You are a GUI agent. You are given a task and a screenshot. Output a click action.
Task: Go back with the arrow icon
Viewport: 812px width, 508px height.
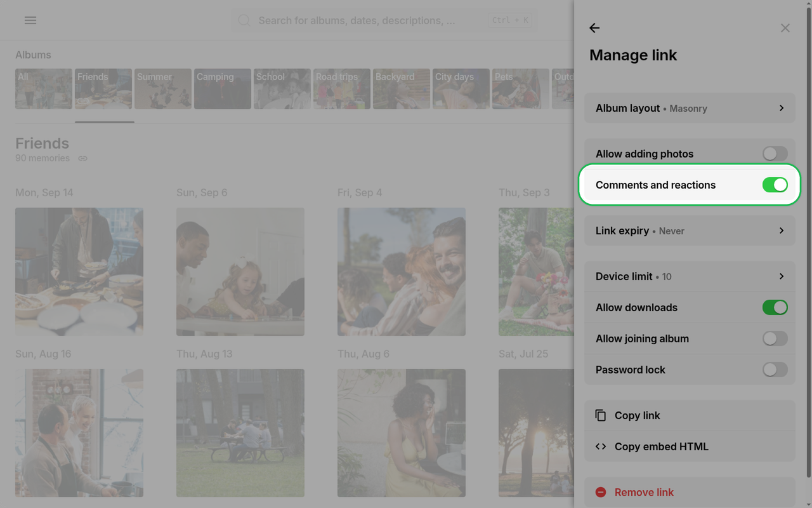pos(594,28)
